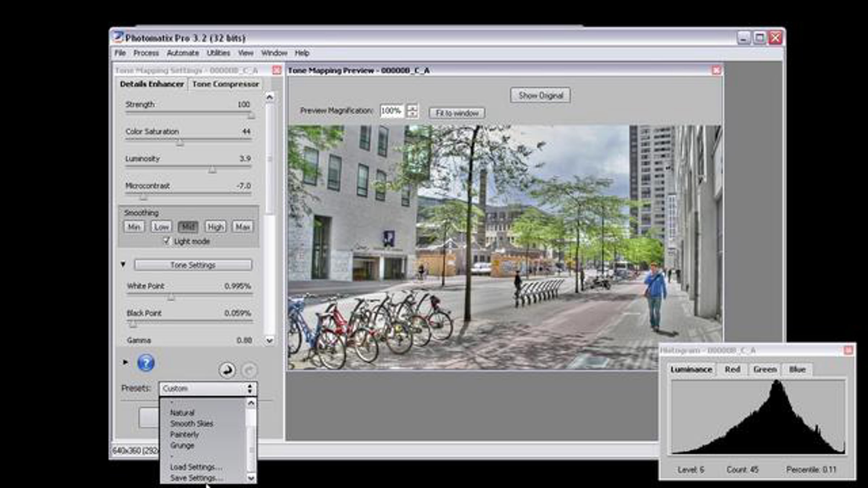
Task: Click the undo arrow icon
Action: (x=227, y=370)
